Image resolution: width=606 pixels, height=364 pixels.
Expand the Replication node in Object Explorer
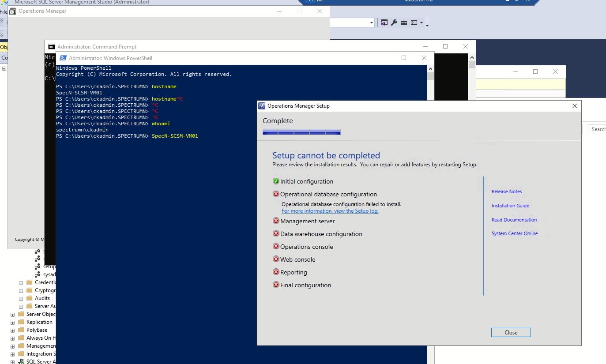[x=12, y=322]
